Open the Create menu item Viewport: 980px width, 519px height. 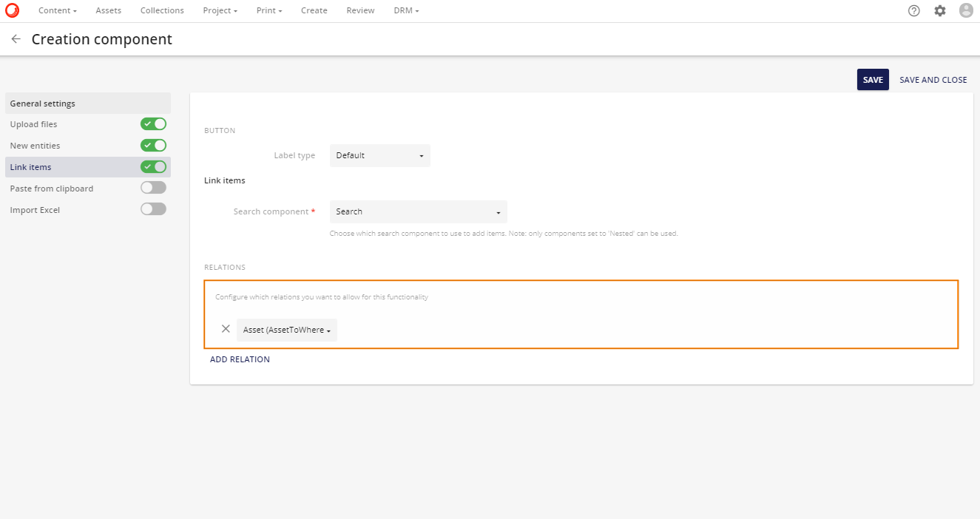[x=314, y=10]
